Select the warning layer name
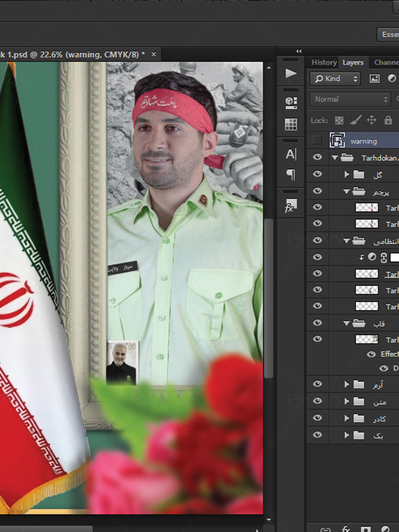Viewport: 399px width, 532px height. click(x=363, y=141)
